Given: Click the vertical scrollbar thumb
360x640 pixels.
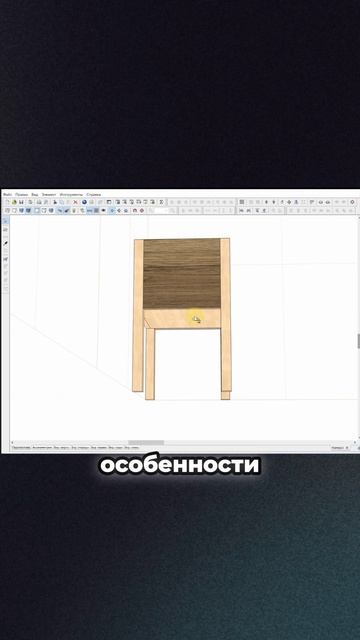Looking at the screenshot, I should 358,341.
